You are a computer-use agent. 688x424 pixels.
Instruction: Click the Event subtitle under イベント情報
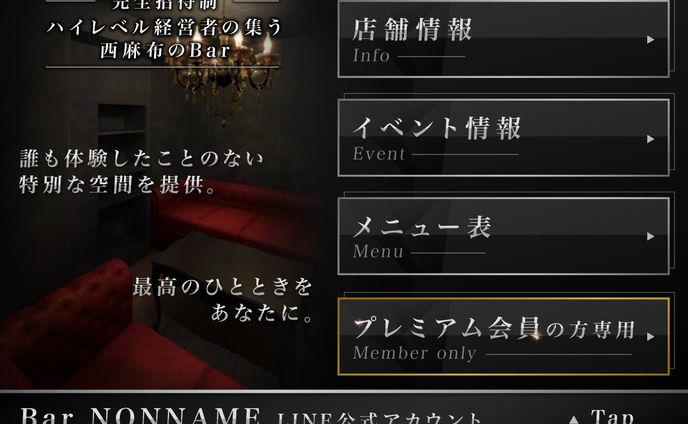click(x=379, y=154)
